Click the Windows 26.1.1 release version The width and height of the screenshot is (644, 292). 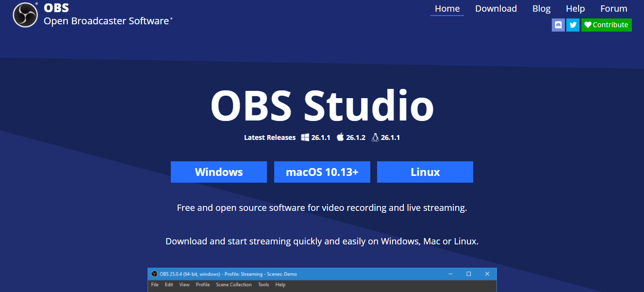321,137
